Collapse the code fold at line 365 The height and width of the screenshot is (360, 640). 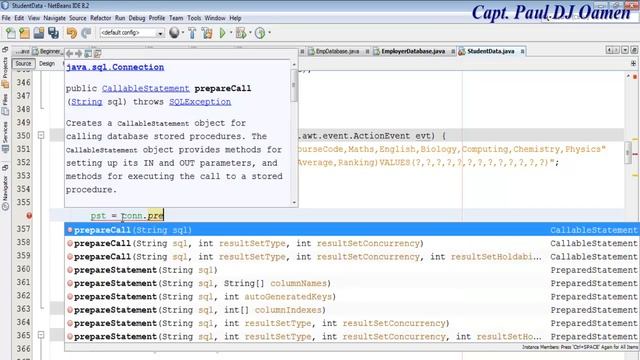coord(41,335)
